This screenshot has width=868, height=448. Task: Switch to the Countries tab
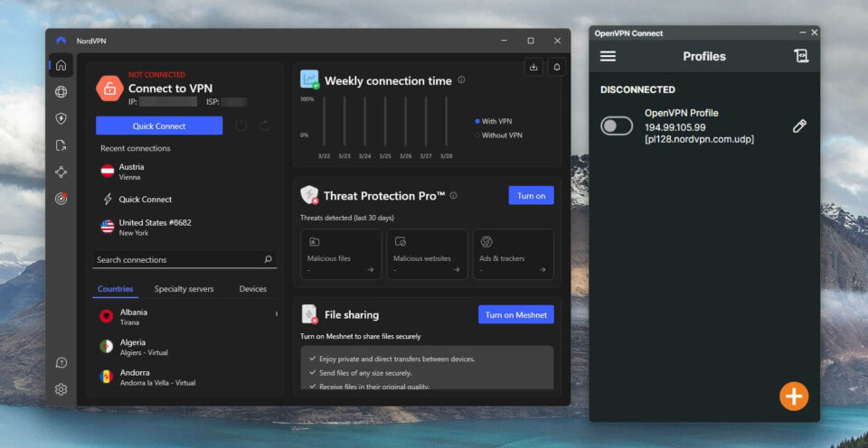coord(115,289)
